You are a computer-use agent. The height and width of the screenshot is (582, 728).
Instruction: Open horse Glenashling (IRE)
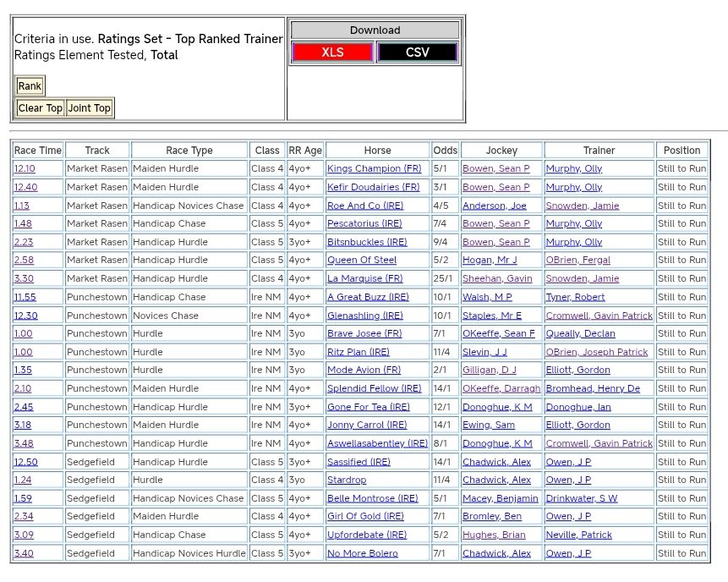(x=364, y=316)
